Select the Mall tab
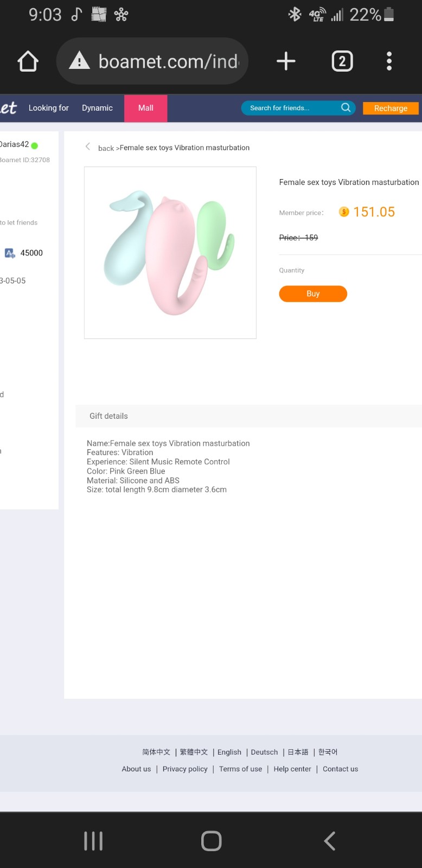 pos(145,108)
